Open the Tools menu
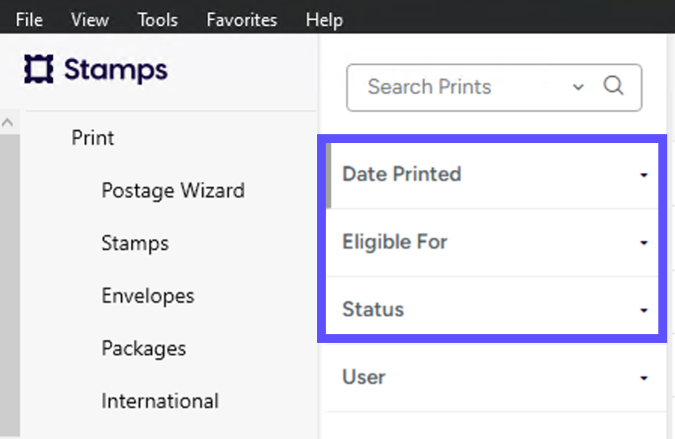 click(x=158, y=20)
